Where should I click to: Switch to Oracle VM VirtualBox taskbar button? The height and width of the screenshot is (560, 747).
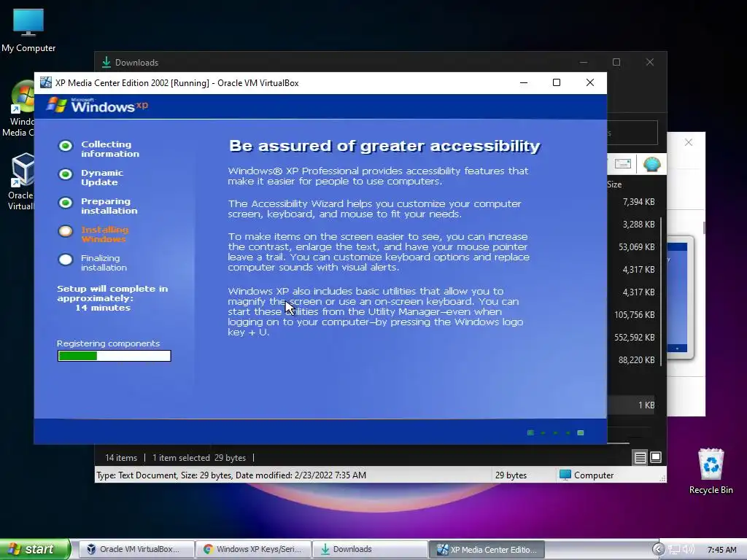[x=136, y=549]
